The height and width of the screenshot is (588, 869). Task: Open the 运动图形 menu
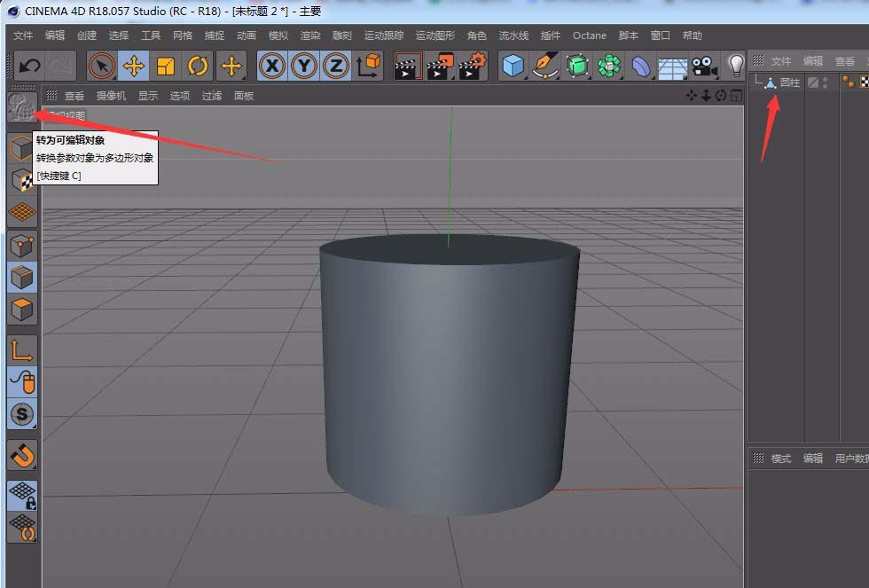tap(435, 35)
